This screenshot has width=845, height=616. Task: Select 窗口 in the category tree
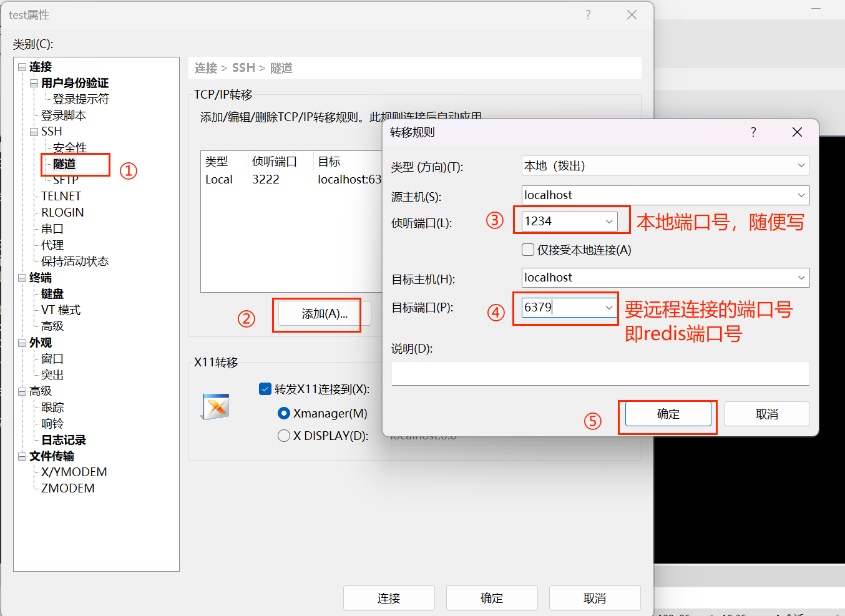point(52,359)
